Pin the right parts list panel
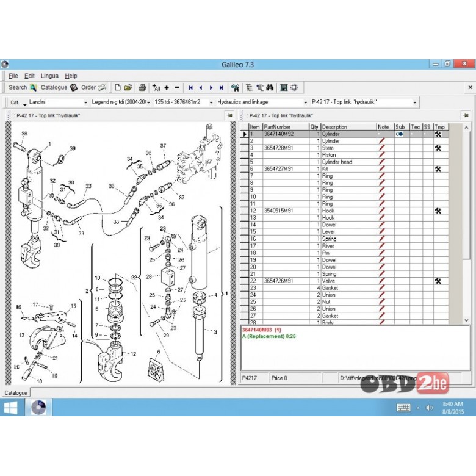 pos(466,115)
